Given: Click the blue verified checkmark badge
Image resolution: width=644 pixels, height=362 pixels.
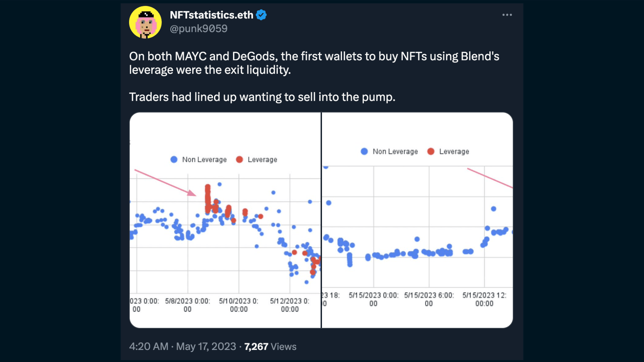Looking at the screenshot, I should pyautogui.click(x=261, y=15).
